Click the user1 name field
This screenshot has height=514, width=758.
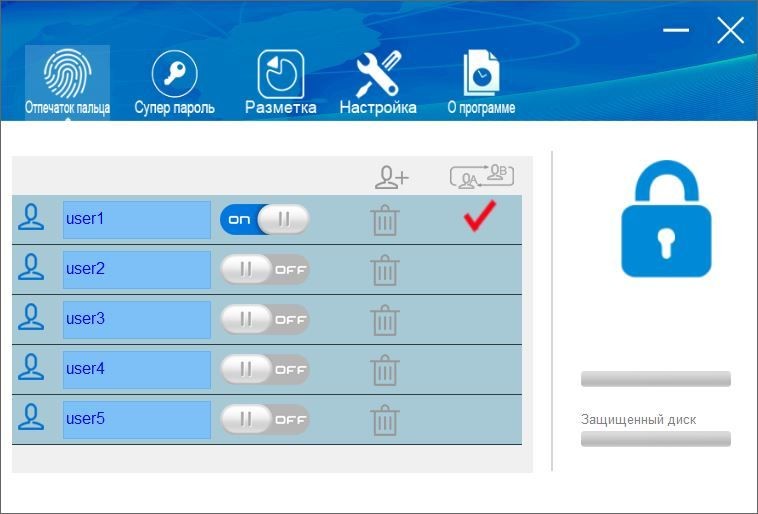(x=137, y=220)
